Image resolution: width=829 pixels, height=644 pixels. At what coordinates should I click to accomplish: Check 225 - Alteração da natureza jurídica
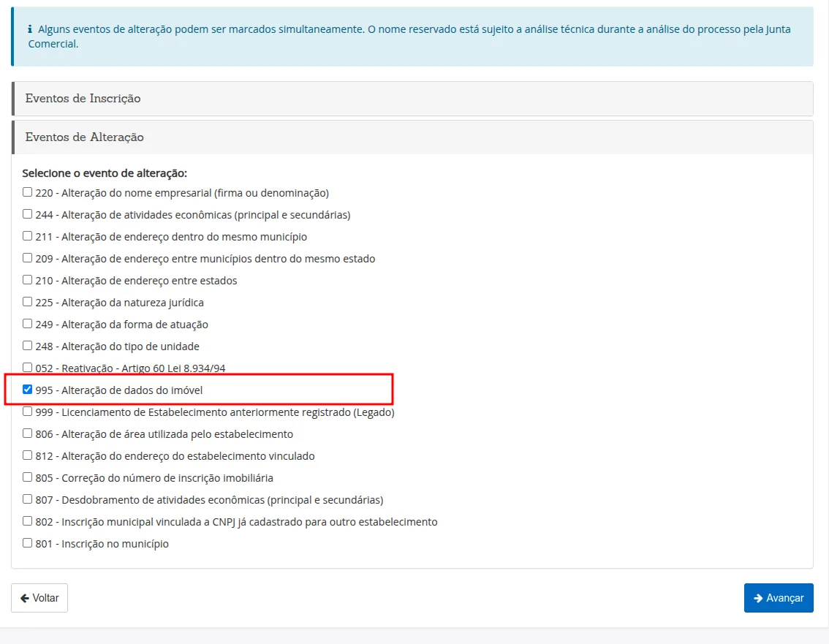click(x=28, y=302)
